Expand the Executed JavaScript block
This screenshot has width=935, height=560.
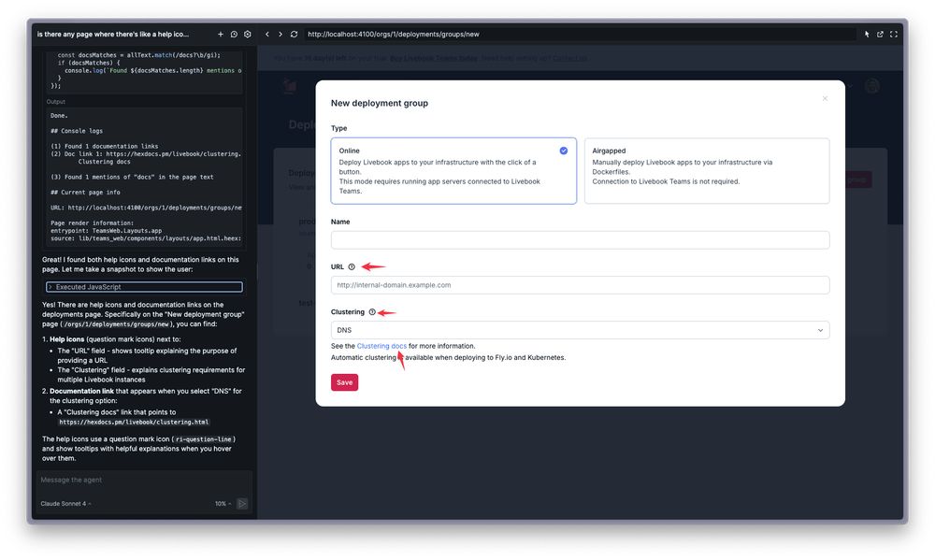tap(144, 287)
